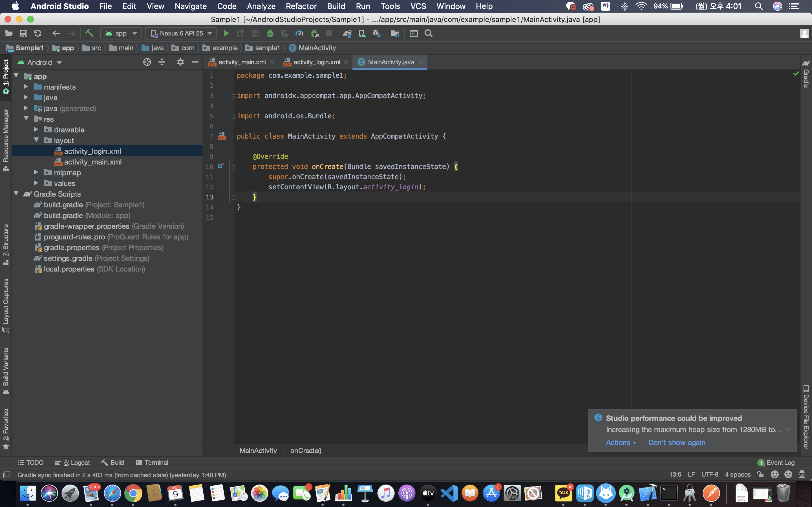
Task: Click the Override gutter marker on line 10
Action: pos(221,166)
